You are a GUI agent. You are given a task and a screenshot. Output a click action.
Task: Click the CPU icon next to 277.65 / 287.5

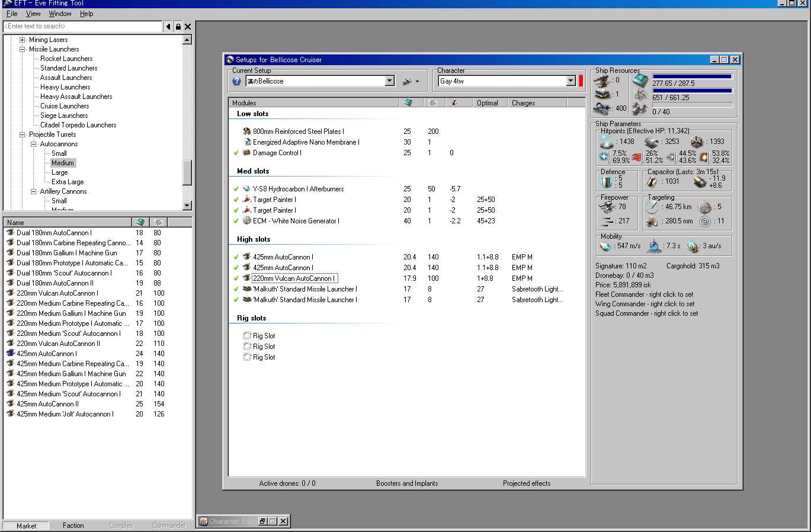tap(640, 81)
